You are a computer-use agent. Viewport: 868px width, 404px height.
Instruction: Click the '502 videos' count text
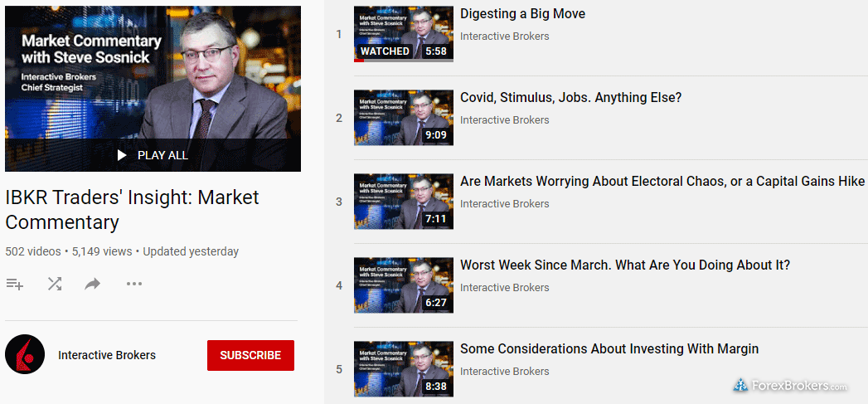point(33,251)
